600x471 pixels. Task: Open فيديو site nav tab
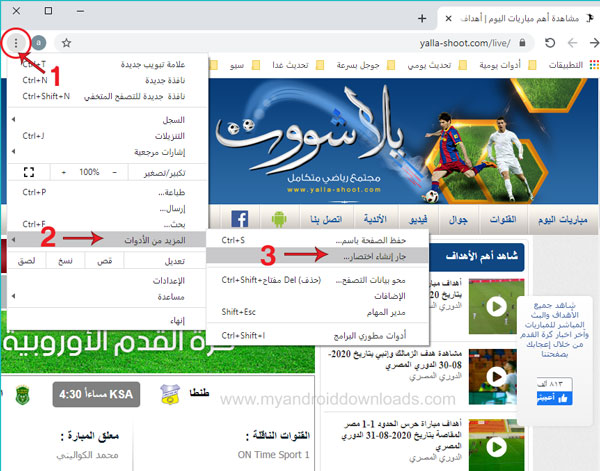coord(418,220)
